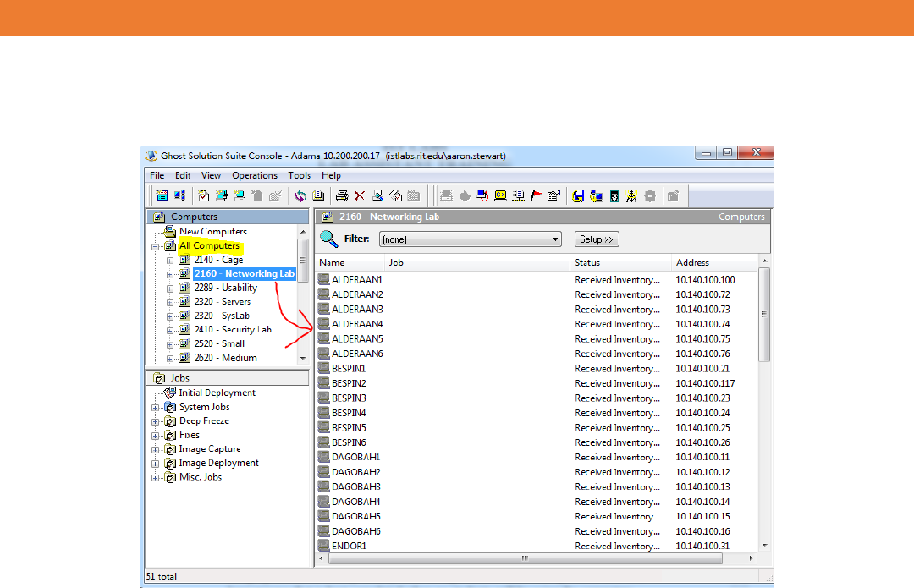This screenshot has height=588, width=914.
Task: Click the computer list vertical scrollbar thumb
Action: pyautogui.click(x=764, y=314)
